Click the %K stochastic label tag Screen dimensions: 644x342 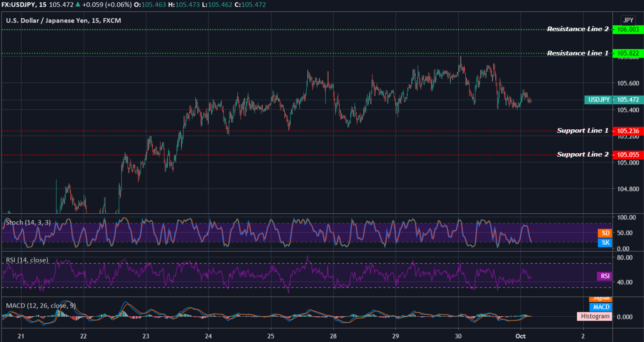[605, 242]
